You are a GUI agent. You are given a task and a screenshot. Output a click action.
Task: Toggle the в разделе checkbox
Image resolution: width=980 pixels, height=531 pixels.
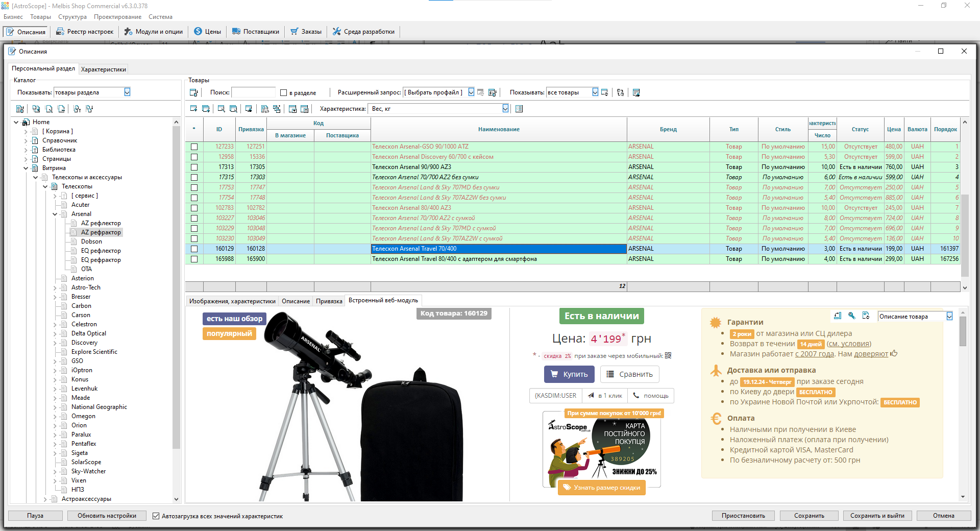(x=284, y=92)
